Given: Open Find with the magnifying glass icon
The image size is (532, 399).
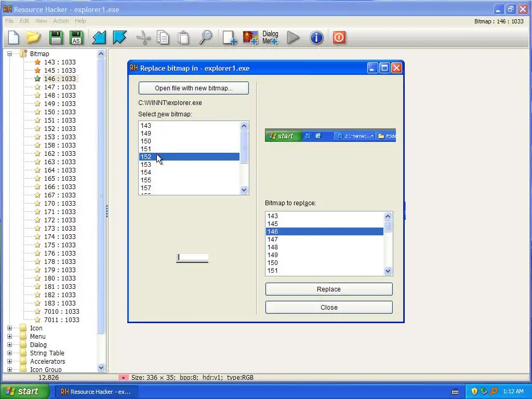Looking at the screenshot, I should click(x=206, y=37).
